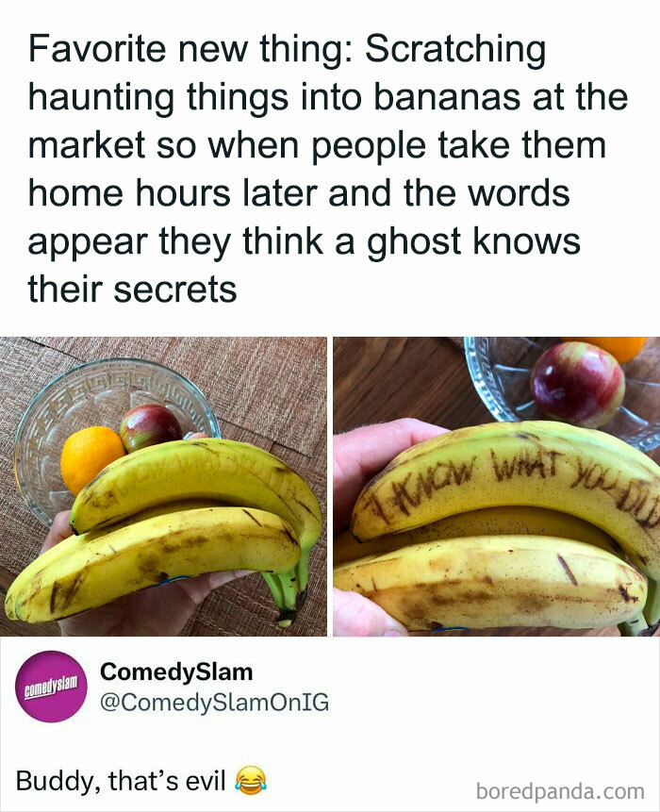The width and height of the screenshot is (660, 812).
Task: Click the boredpanda.com watermark
Action: [x=560, y=791]
